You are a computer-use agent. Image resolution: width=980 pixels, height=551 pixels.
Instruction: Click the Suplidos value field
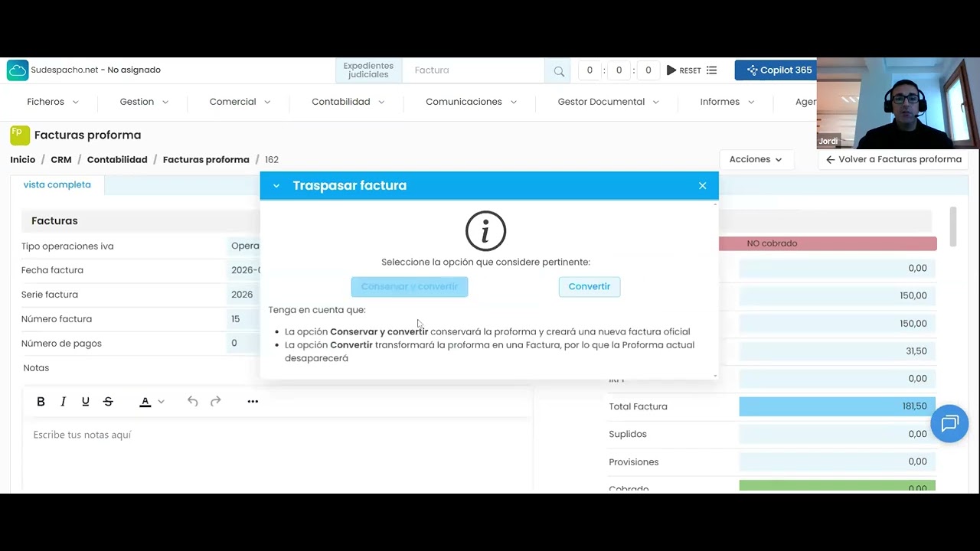click(837, 434)
